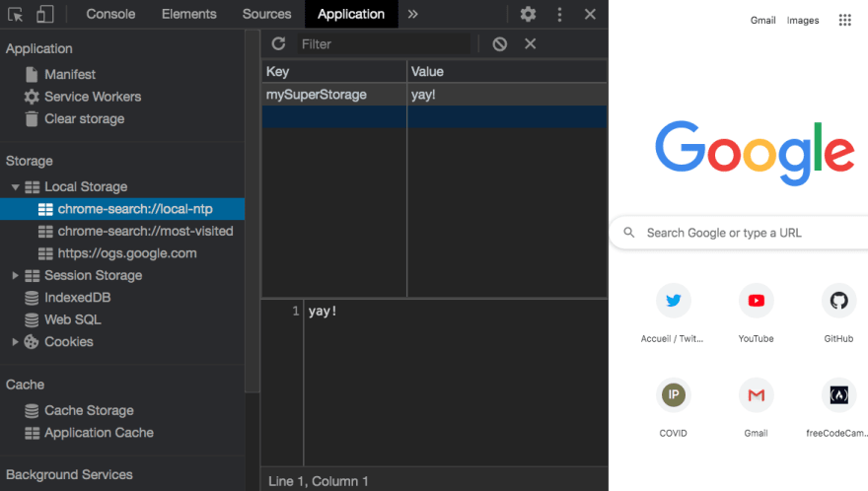Select the mySuperStorage key cell
Screen dimensions: 868x491
pos(334,95)
